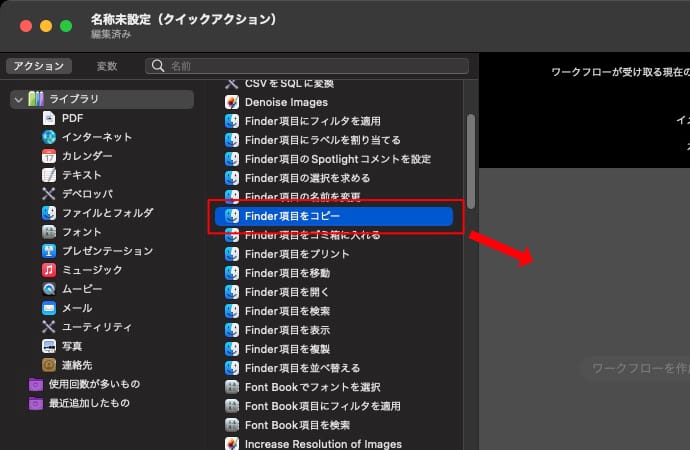Select the メール mail icon

[49, 308]
